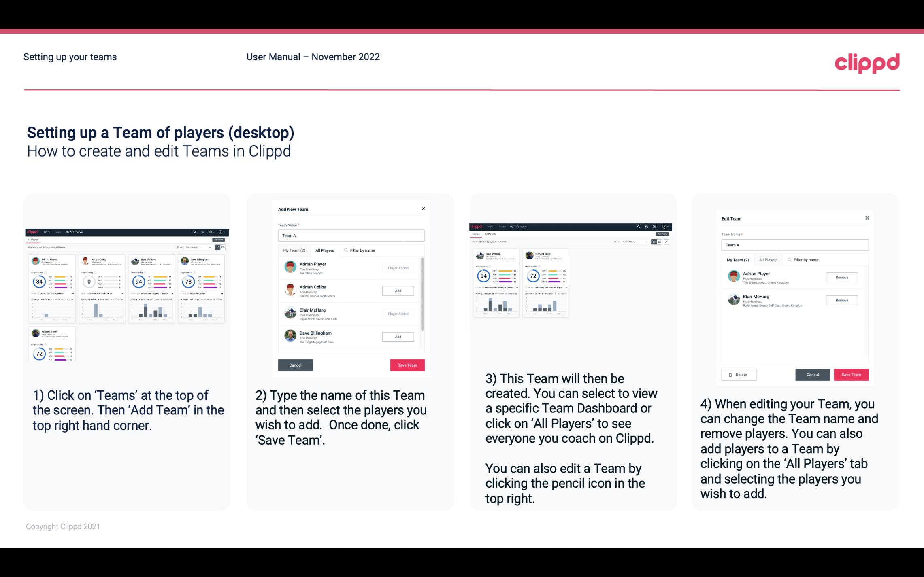Click the Team Name input field

351,235
